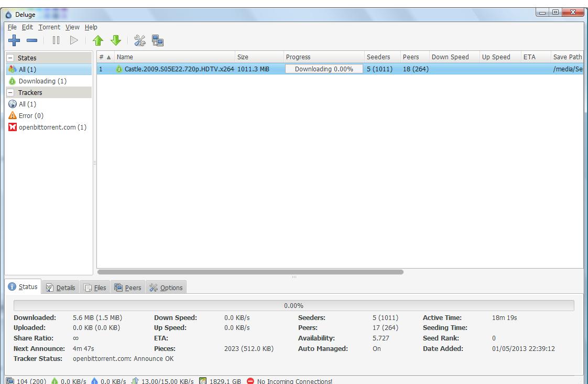Click the 18 (264) peers cell in torrent row
588x384 pixels.
(x=416, y=69)
